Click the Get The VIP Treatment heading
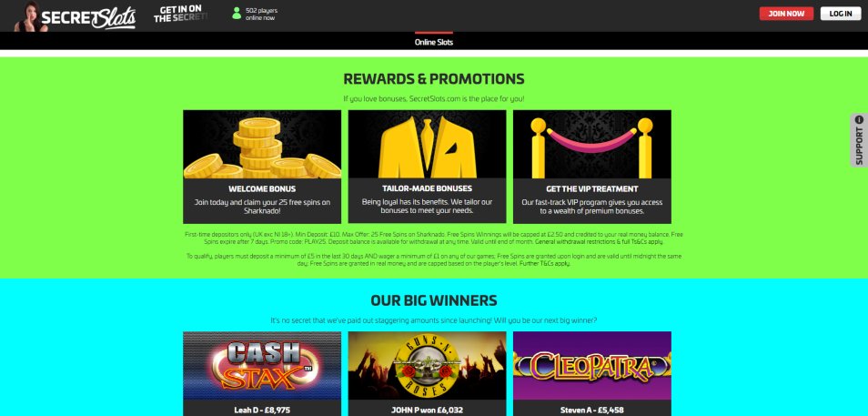868x416 pixels. point(591,189)
